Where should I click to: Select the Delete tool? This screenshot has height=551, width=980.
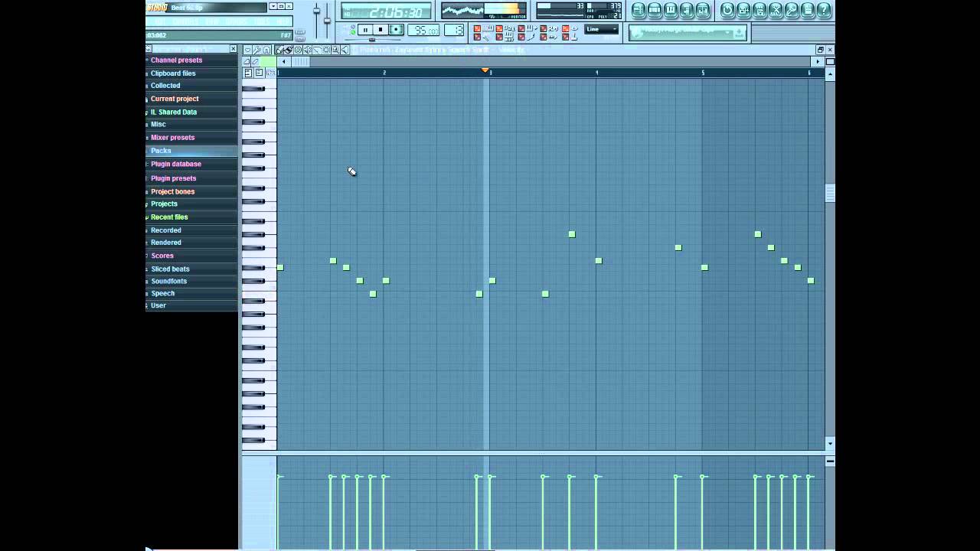tap(298, 50)
